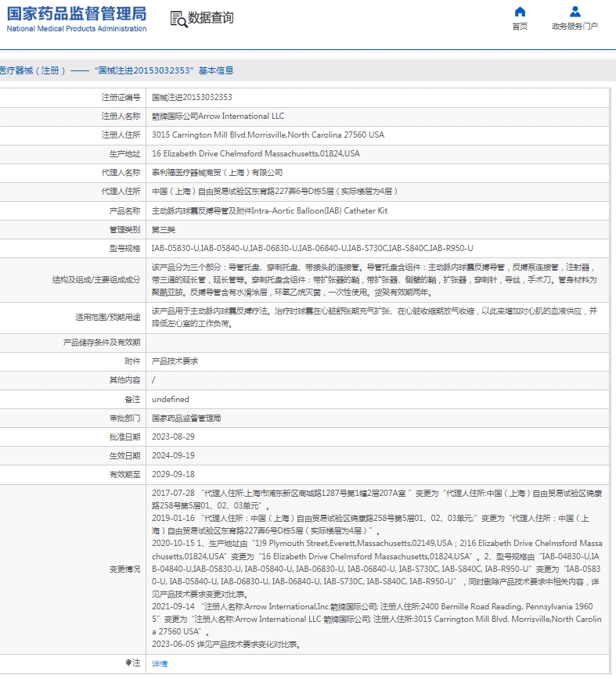
Task: Click the 备注 row label
Action: pyautogui.click(x=132, y=399)
